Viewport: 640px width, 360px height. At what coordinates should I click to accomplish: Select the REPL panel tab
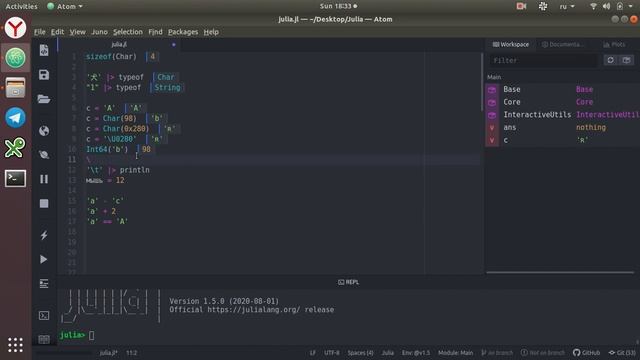point(348,282)
